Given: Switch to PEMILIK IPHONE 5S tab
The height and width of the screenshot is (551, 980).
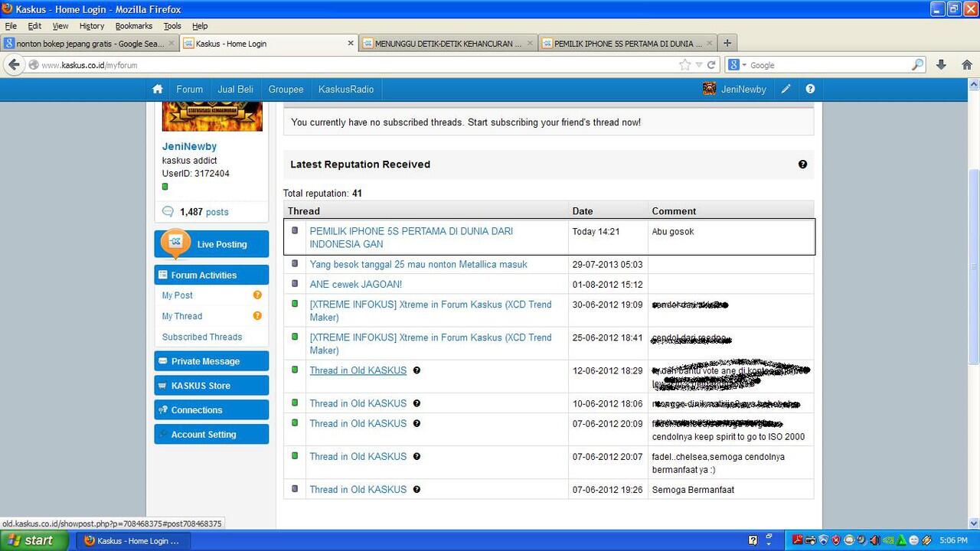Looking at the screenshot, I should click(x=627, y=44).
